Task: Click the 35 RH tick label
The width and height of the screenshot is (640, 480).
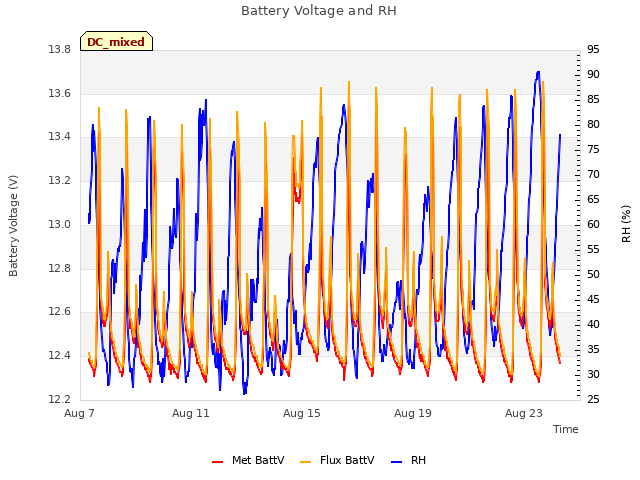Action: click(x=593, y=349)
